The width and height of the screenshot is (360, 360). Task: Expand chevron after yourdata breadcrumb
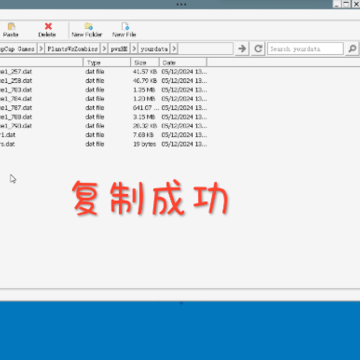(174, 49)
